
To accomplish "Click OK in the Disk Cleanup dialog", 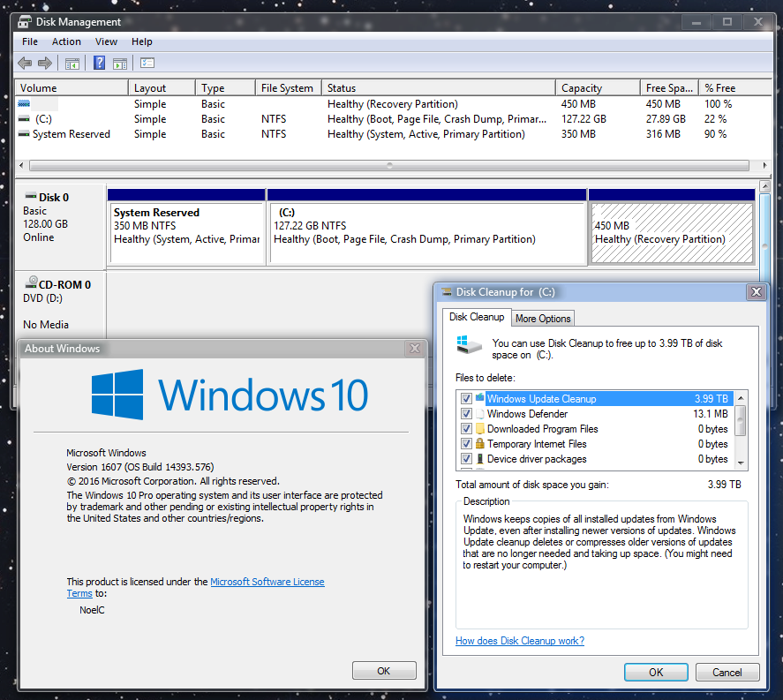I will (x=656, y=672).
